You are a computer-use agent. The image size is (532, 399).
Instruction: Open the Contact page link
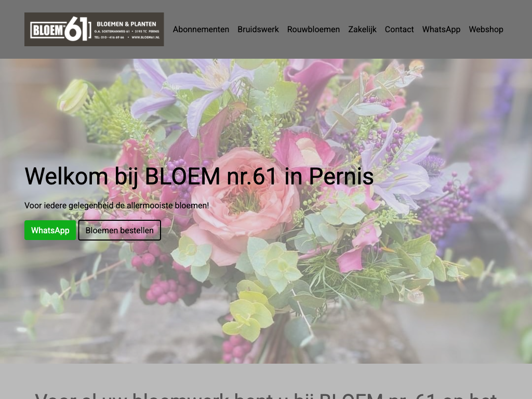pos(400,30)
